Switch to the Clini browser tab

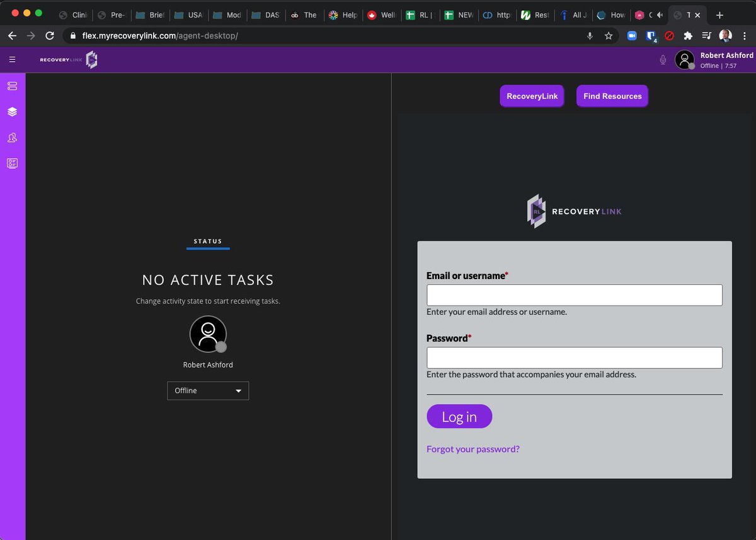pyautogui.click(x=72, y=15)
